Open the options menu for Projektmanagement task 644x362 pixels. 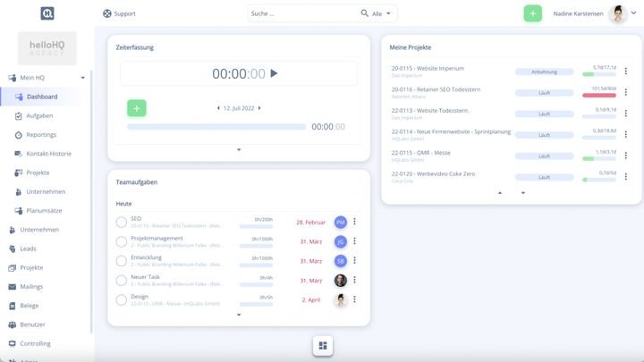coord(354,241)
